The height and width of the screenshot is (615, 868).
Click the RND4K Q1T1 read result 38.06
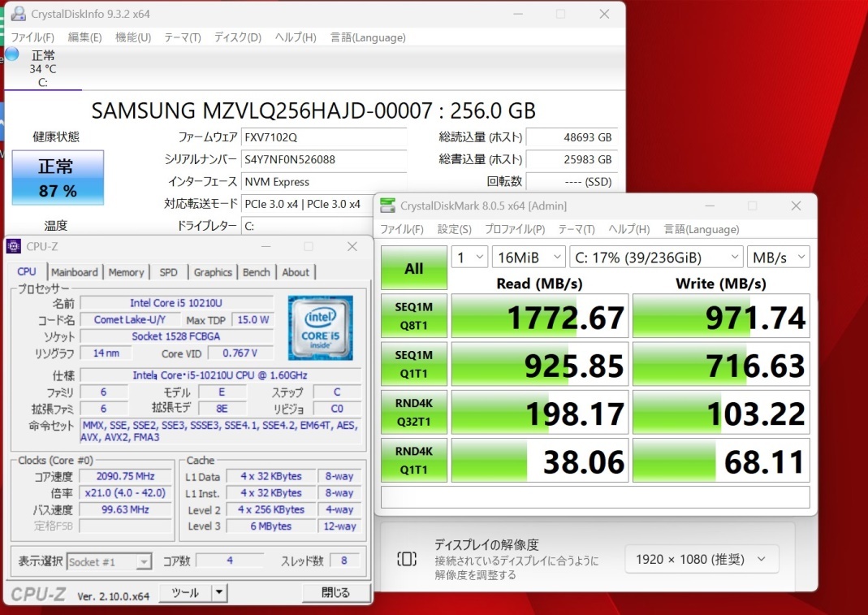pyautogui.click(x=540, y=461)
